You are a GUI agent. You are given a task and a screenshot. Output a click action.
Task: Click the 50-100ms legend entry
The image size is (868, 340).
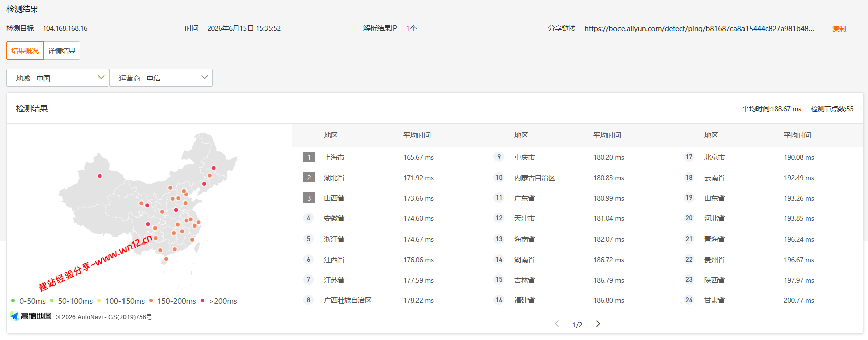coord(72,301)
